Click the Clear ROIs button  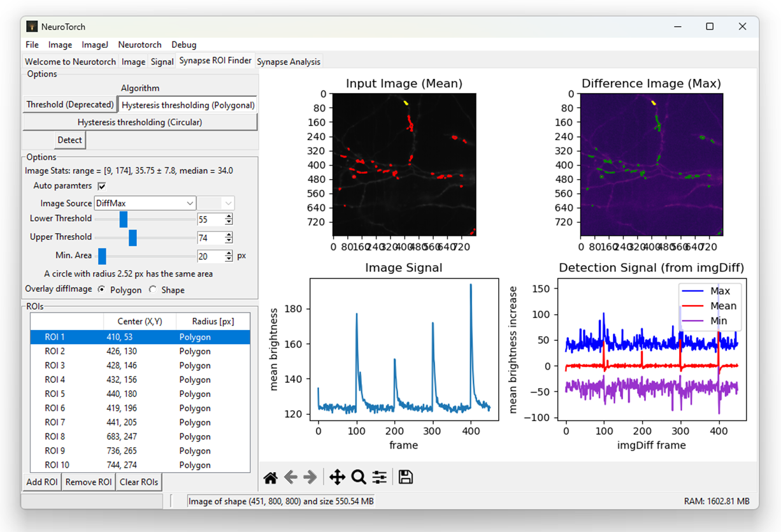point(139,482)
